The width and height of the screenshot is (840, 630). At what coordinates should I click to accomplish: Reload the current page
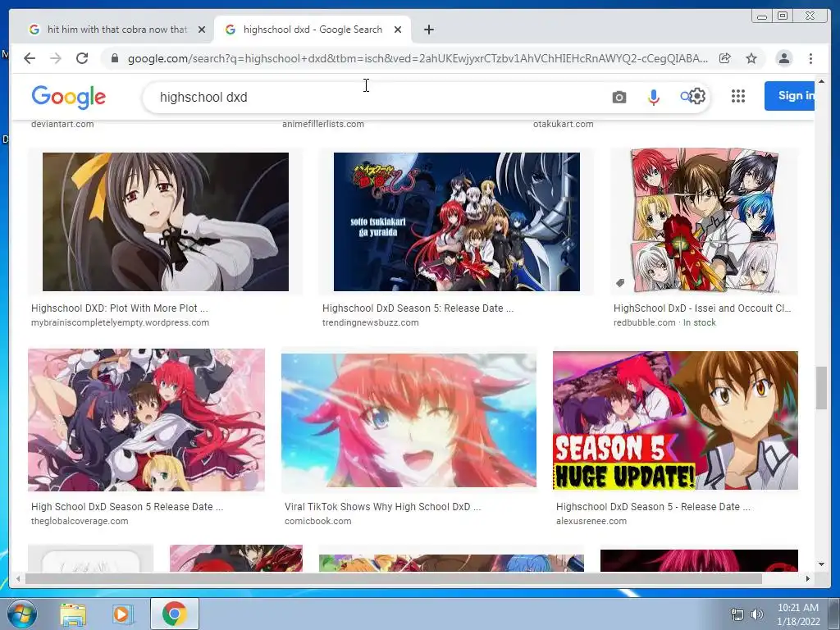(x=82, y=58)
